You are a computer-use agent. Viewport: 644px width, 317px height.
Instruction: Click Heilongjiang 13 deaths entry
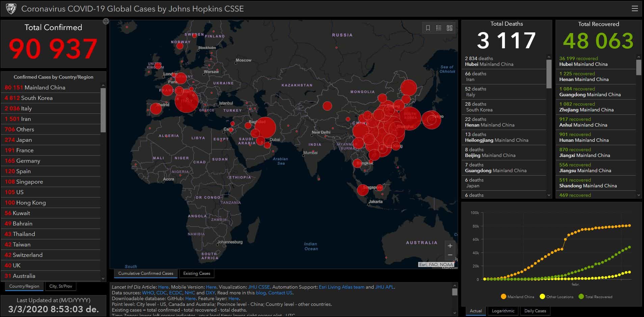(x=504, y=137)
